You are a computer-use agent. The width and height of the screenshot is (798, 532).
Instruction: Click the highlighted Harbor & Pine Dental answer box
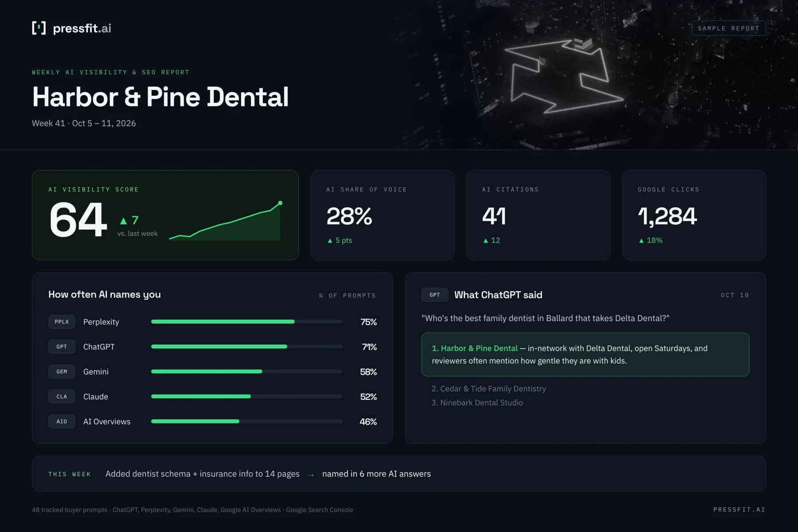click(585, 355)
